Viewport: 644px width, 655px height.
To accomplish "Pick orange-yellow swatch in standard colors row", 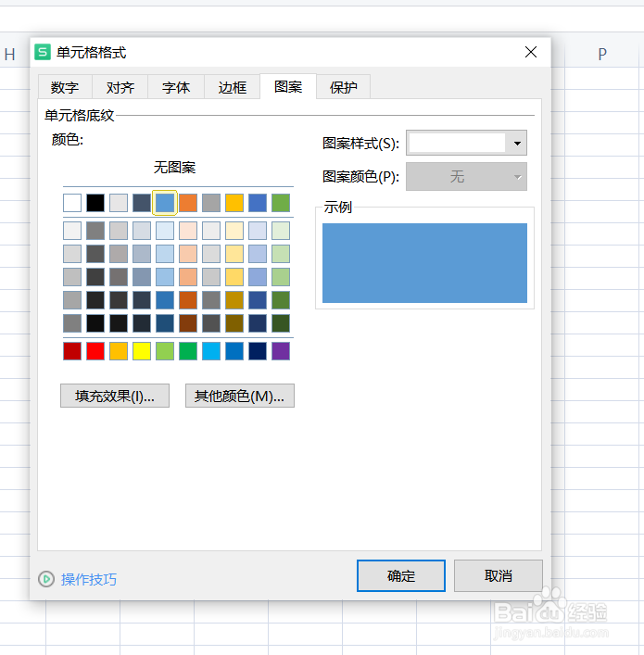I will [x=119, y=351].
